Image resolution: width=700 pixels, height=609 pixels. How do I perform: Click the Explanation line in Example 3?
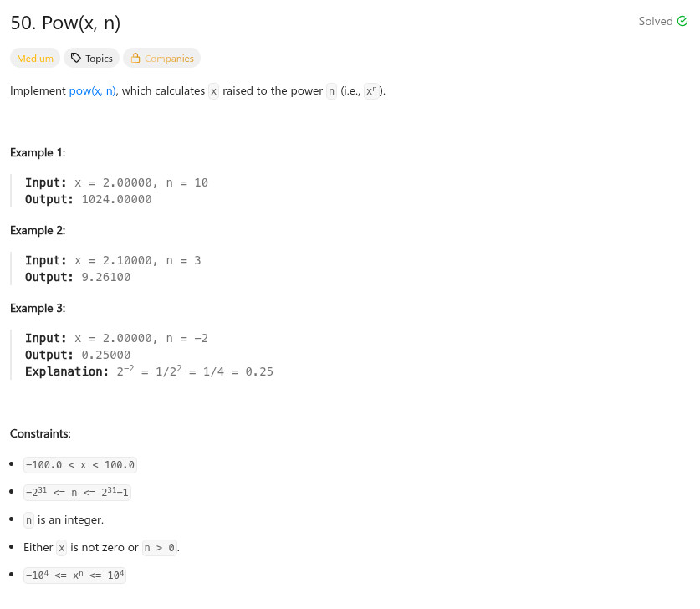point(149,371)
